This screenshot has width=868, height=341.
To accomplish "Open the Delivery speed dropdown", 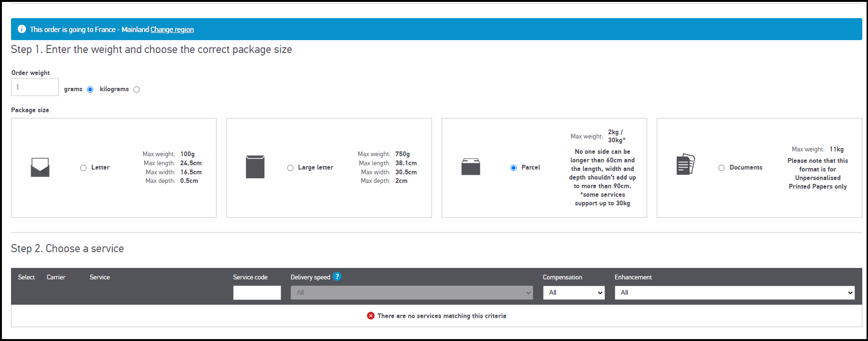I will [x=411, y=293].
